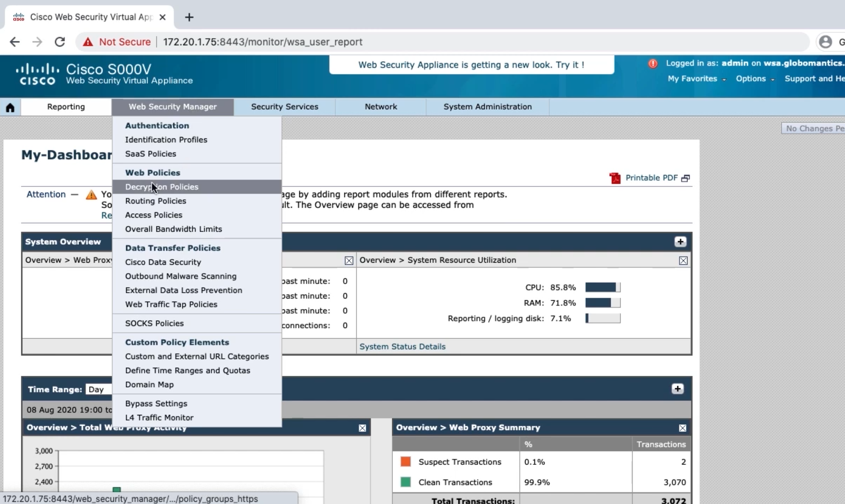Open the System Status Details link

pos(402,347)
